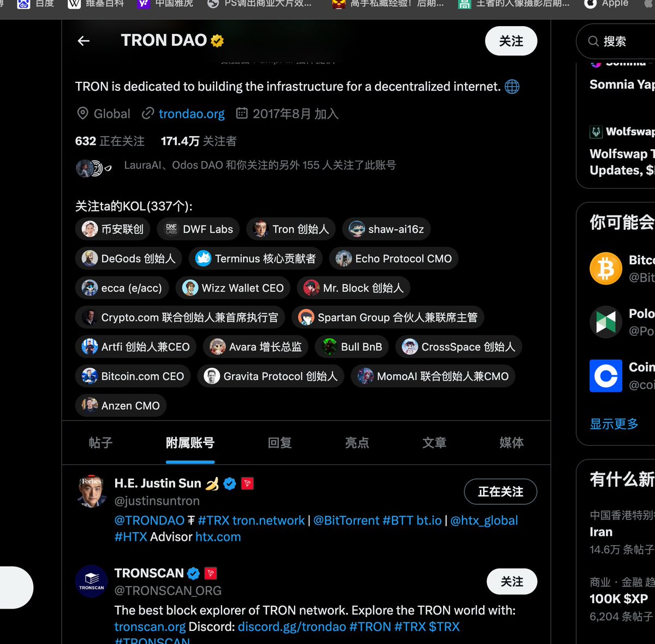Open the 维基百科 bookmark
Viewport: 655px width, 644px height.
tap(96, 3)
